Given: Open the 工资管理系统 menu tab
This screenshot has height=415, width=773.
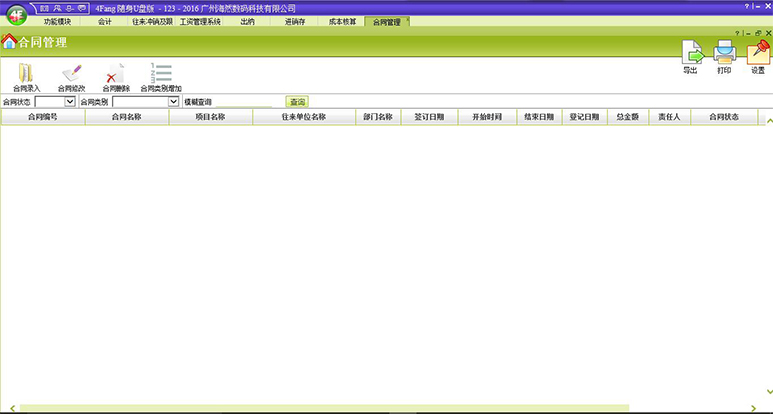Looking at the screenshot, I should (x=200, y=21).
